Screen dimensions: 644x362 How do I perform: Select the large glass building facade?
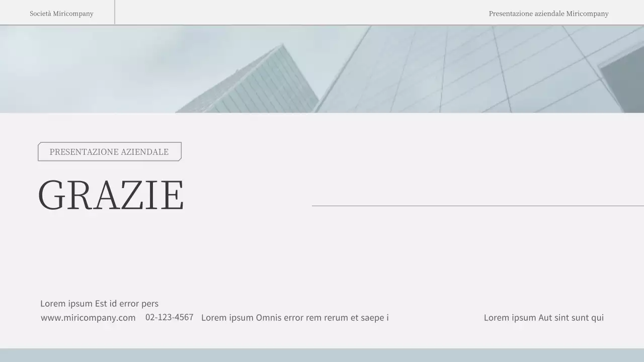pos(453,70)
